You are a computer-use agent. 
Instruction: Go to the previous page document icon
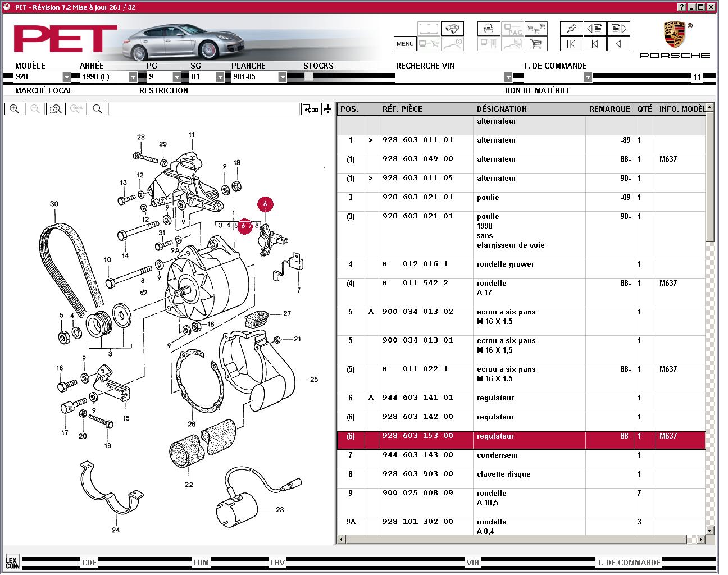[595, 28]
